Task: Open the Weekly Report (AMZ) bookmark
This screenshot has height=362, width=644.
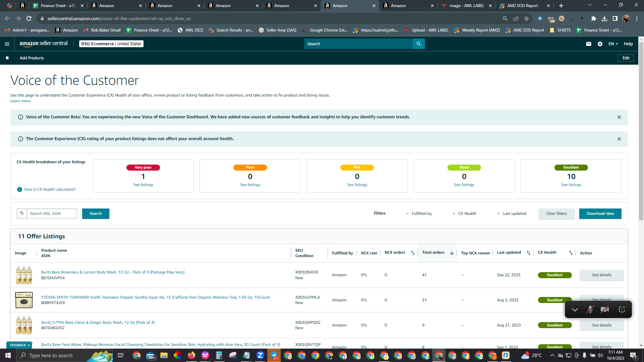Action: pos(477,30)
